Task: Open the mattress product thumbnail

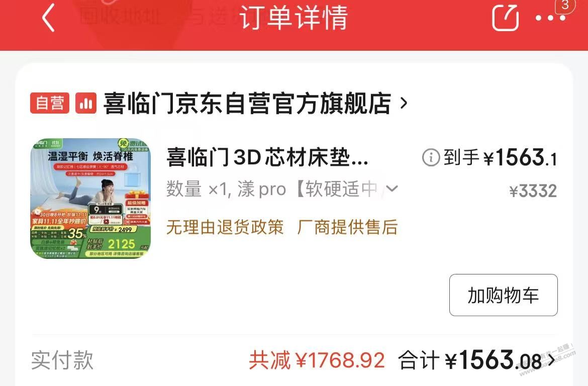Action: point(90,198)
